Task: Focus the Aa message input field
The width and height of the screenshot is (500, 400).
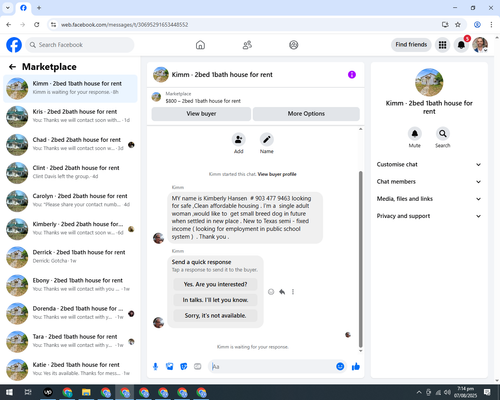Action: click(273, 367)
